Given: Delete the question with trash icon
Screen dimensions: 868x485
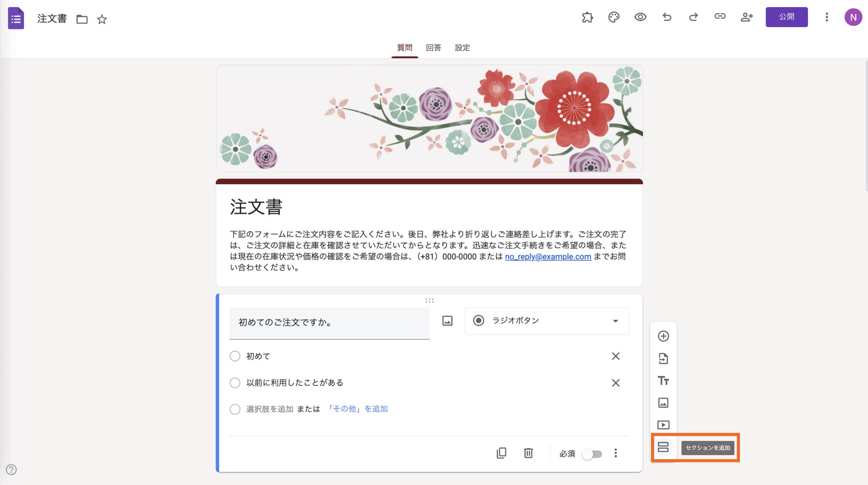Looking at the screenshot, I should pyautogui.click(x=528, y=453).
